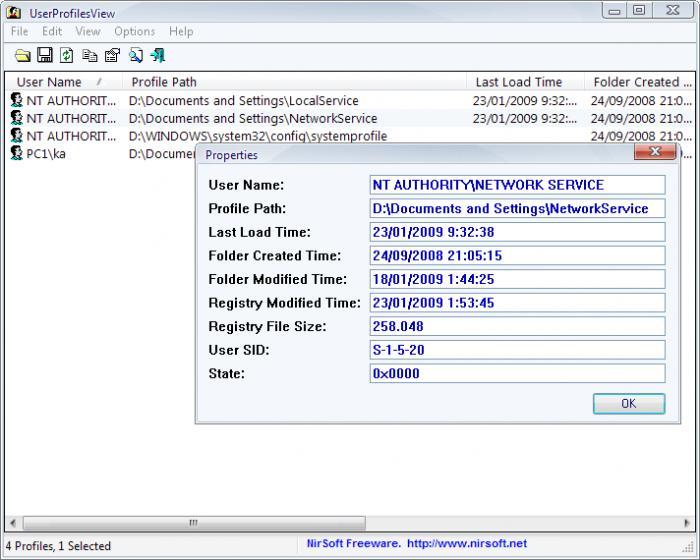Click user icon of PC1\ka row
This screenshot has height=560, width=700.
17,153
